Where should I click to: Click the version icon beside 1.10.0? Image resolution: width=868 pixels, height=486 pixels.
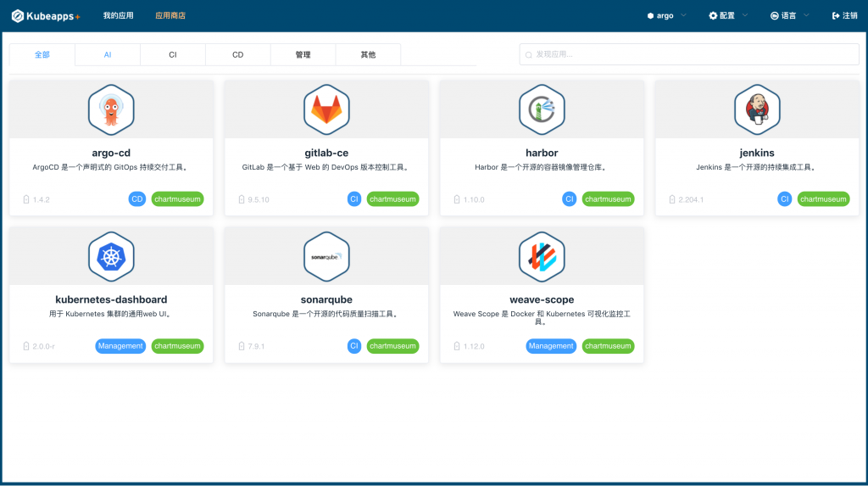[457, 199]
